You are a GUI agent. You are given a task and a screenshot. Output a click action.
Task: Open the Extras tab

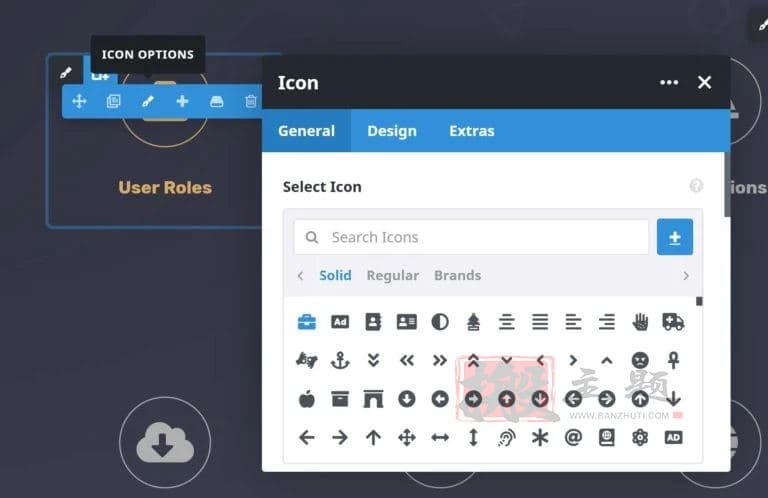tap(472, 131)
